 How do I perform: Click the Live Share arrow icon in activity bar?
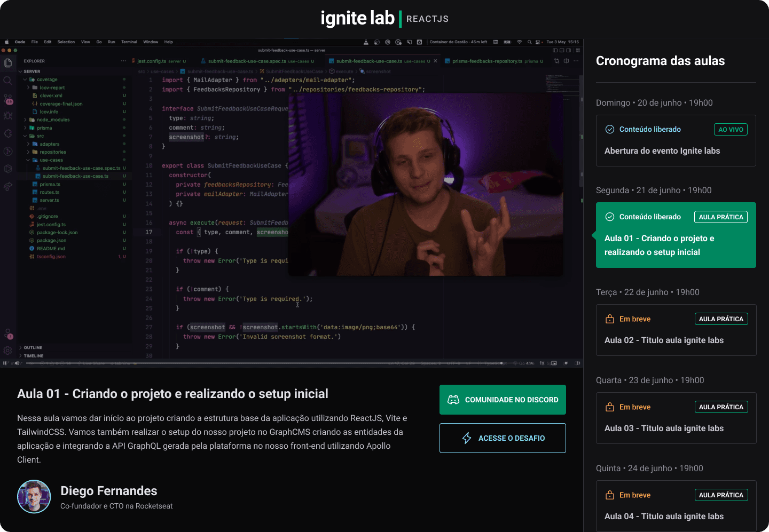pos(7,187)
